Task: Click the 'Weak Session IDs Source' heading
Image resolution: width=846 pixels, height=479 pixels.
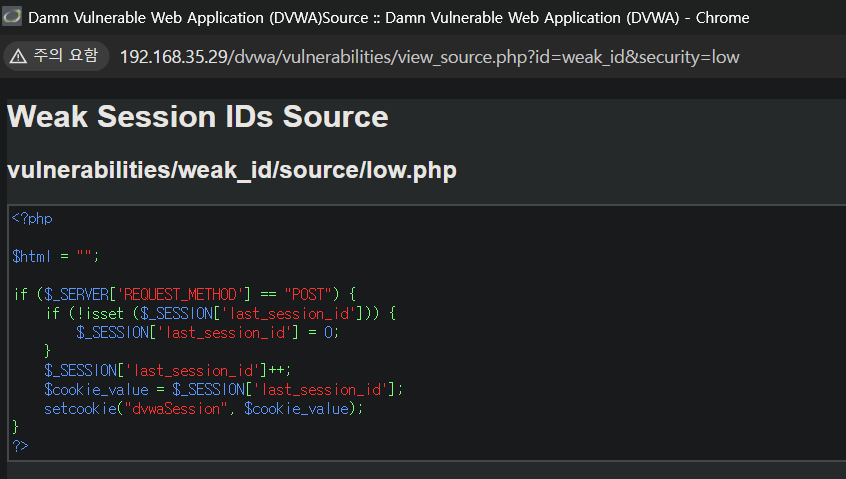Action: [x=197, y=117]
